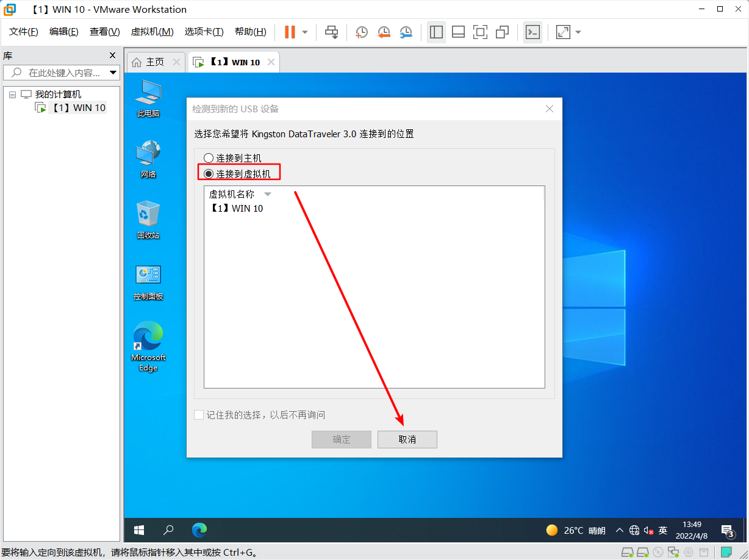Open Edge from the guest taskbar
The height and width of the screenshot is (560, 749).
tap(199, 530)
